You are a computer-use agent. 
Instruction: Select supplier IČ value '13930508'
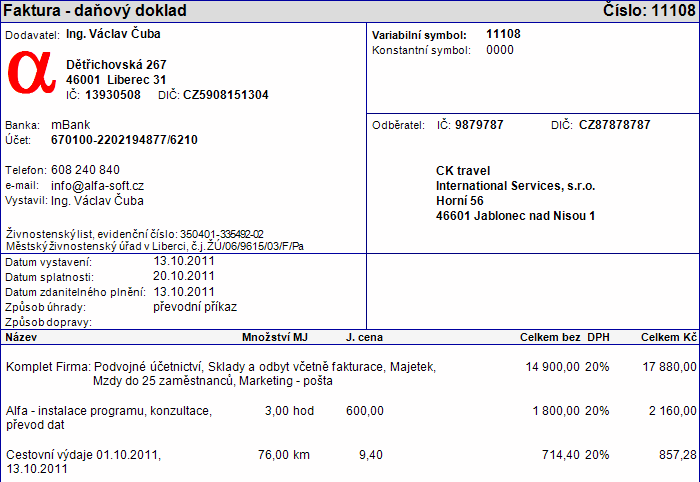click(x=113, y=95)
